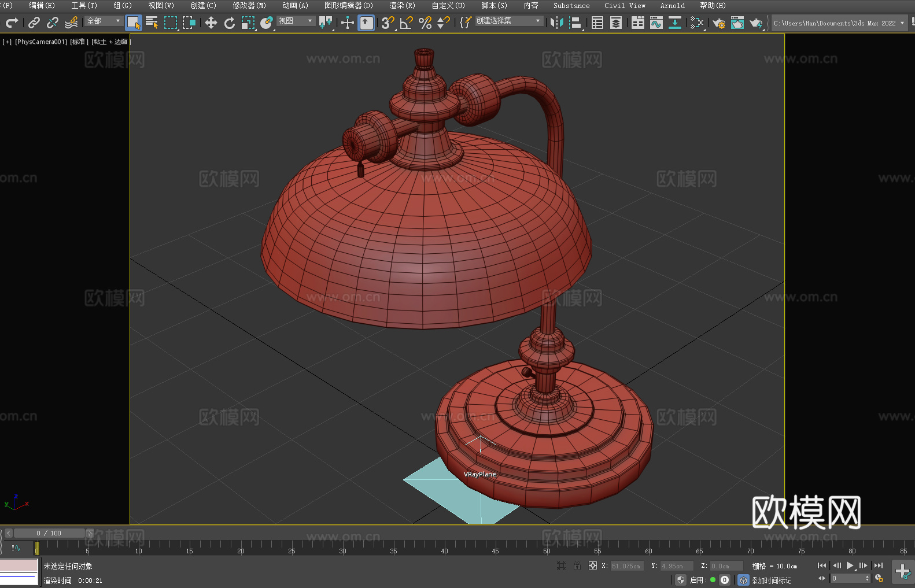915x588 pixels.
Task: Activate Select and Move tool
Action: point(211,23)
